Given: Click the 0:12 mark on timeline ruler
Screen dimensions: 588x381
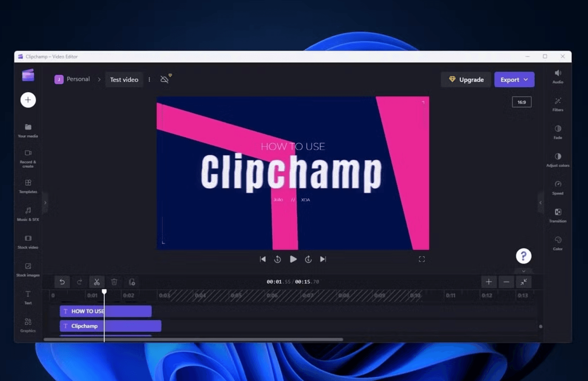Looking at the screenshot, I should (x=487, y=296).
